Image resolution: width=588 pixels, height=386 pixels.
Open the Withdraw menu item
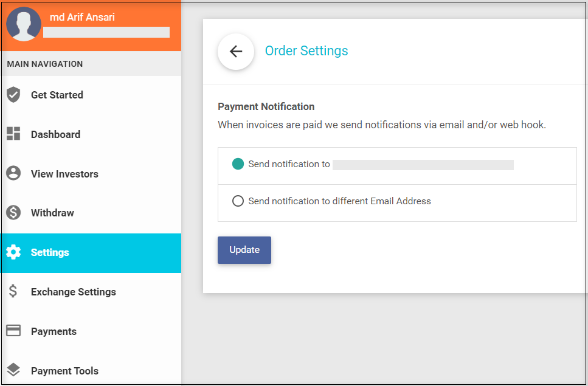point(52,213)
